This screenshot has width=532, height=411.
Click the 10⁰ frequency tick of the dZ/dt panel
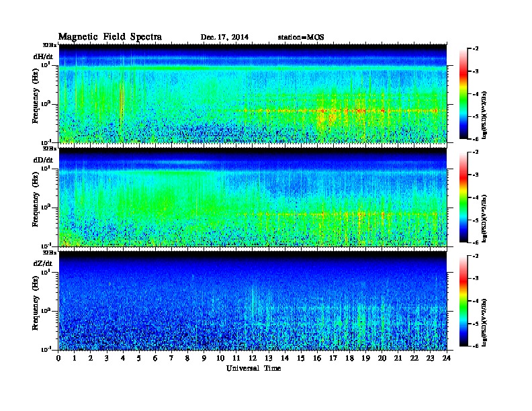coord(46,310)
